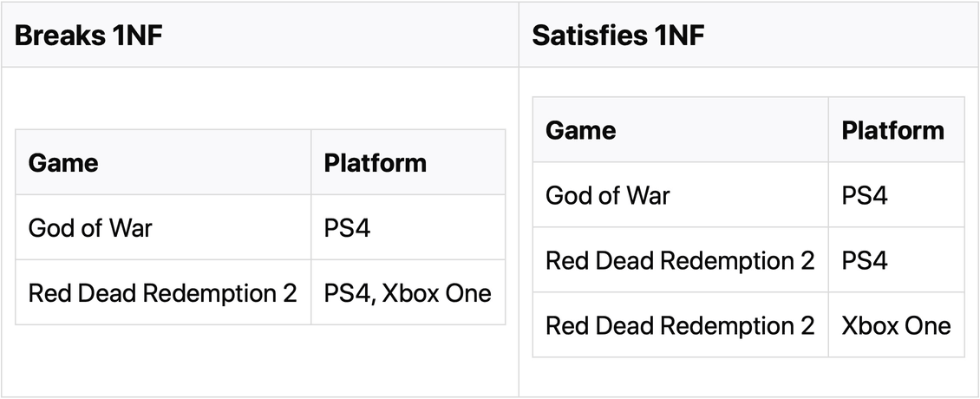980x399 pixels.
Task: Click 'Red Dead Redemption 2' in the Xbox One row
Action: [680, 325]
